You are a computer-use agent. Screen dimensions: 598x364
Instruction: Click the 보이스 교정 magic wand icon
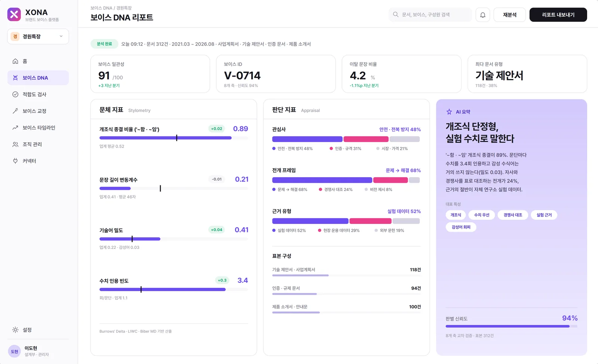click(15, 111)
